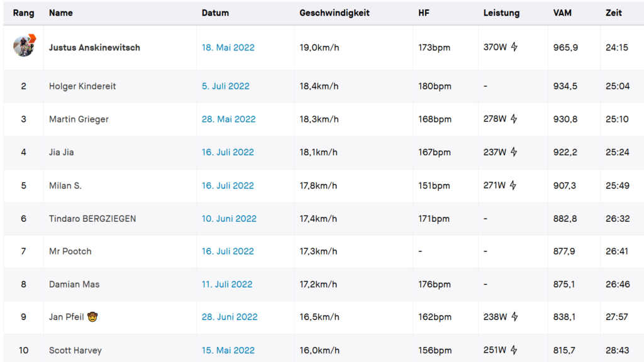Click cowboy emoji next to Jan Pfeil
644x362 pixels.
coord(92,317)
